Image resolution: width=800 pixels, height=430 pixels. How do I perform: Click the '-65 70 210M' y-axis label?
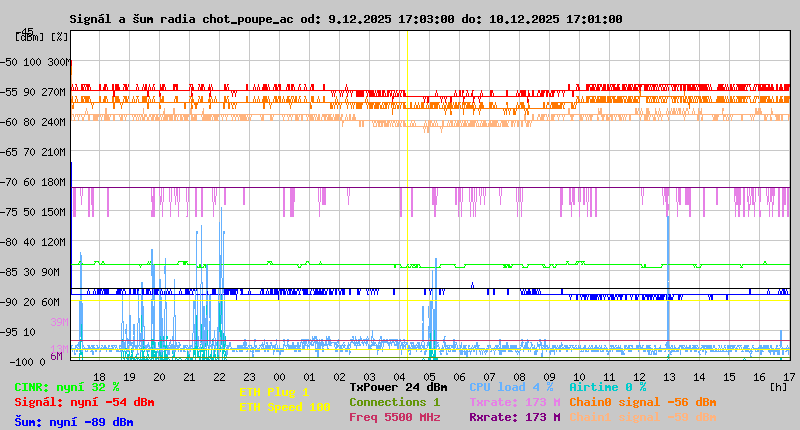pos(33,152)
